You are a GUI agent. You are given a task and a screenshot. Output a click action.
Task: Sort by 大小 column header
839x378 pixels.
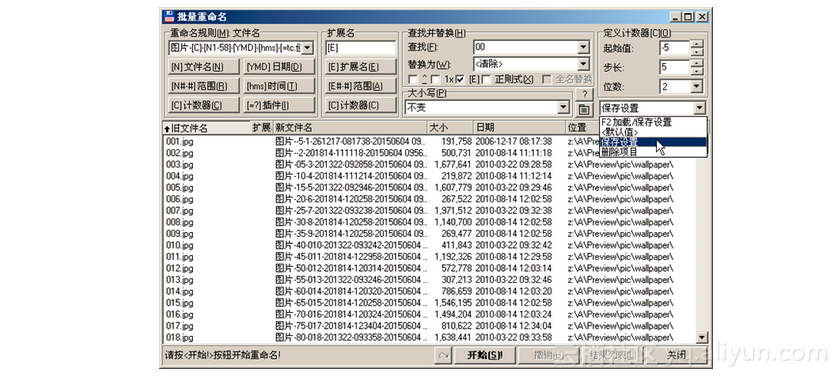(451, 128)
